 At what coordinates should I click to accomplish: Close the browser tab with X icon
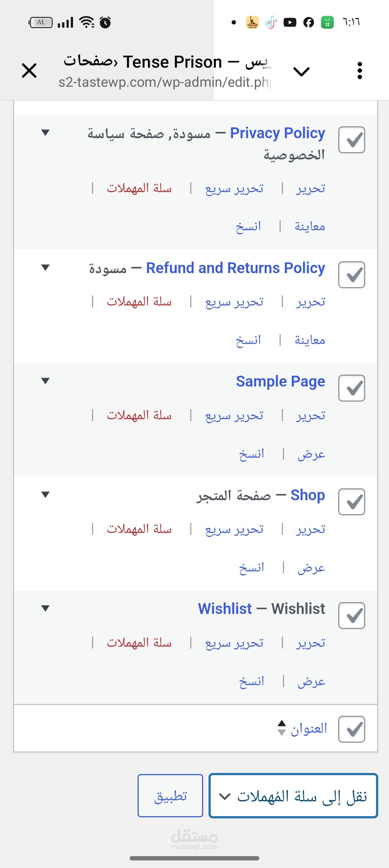(x=29, y=71)
